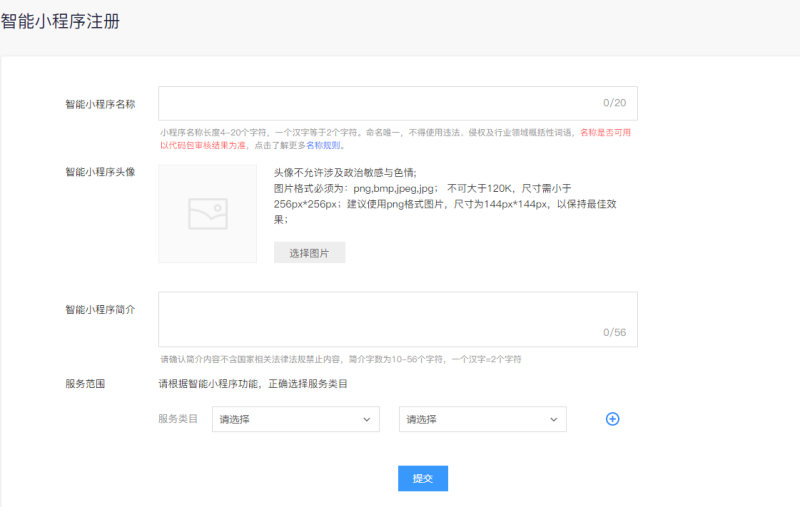
Task: Click the blue 提交 button
Action: [423, 478]
